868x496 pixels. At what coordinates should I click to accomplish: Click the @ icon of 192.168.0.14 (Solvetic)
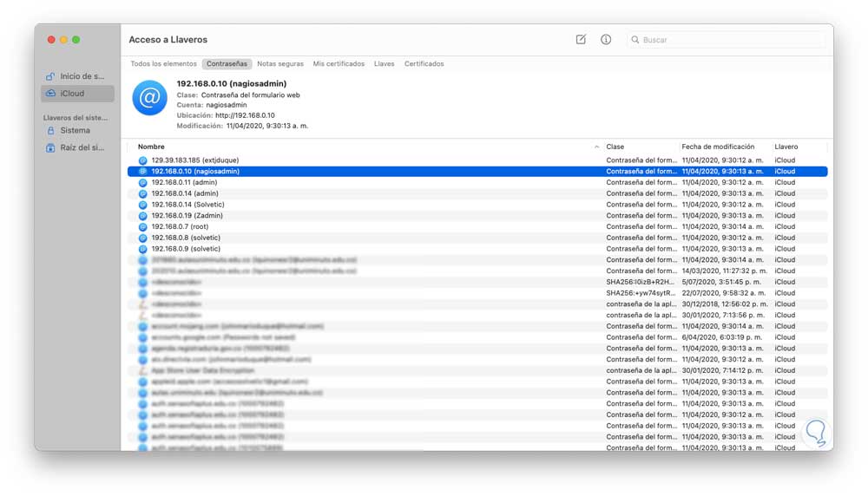[x=143, y=205]
